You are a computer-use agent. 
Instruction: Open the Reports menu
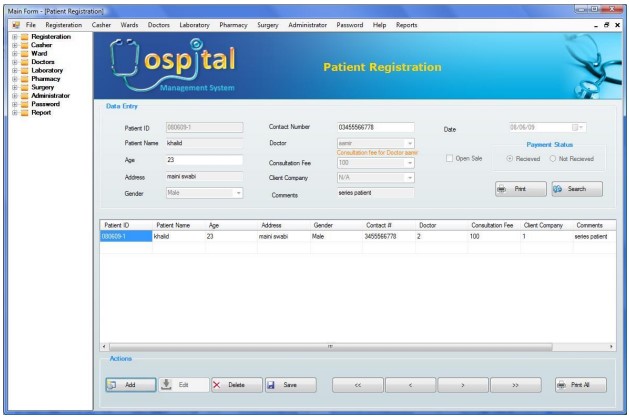click(x=406, y=25)
